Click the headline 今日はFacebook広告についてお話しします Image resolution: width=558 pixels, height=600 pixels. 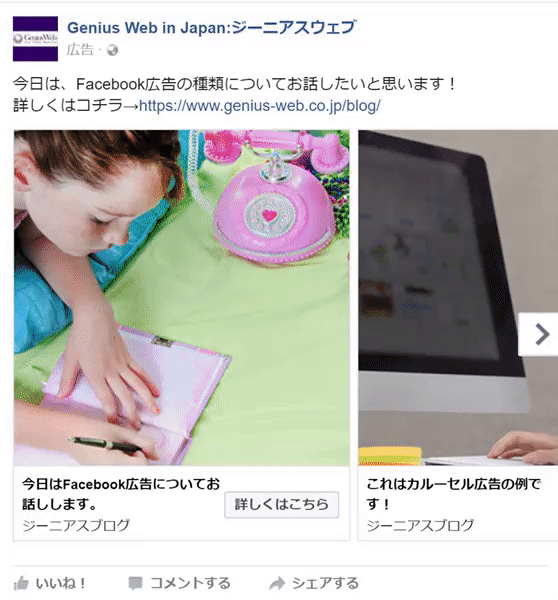tap(121, 494)
